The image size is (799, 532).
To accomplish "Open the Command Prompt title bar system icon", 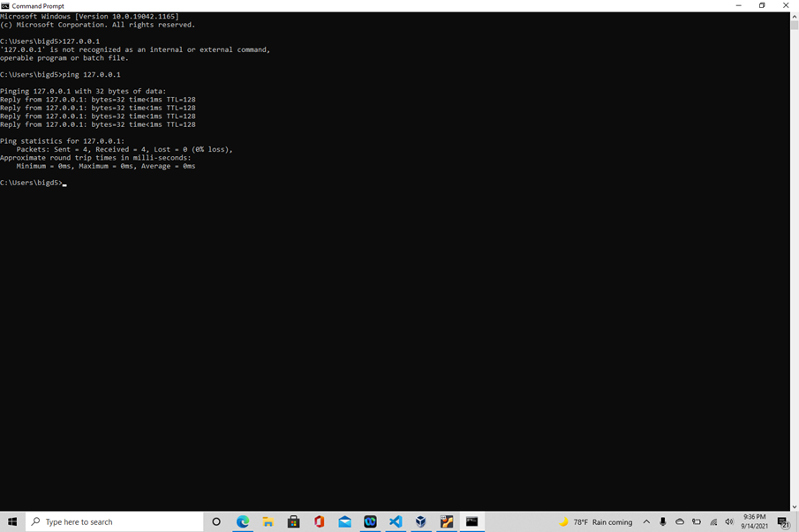I will pyautogui.click(x=5, y=6).
